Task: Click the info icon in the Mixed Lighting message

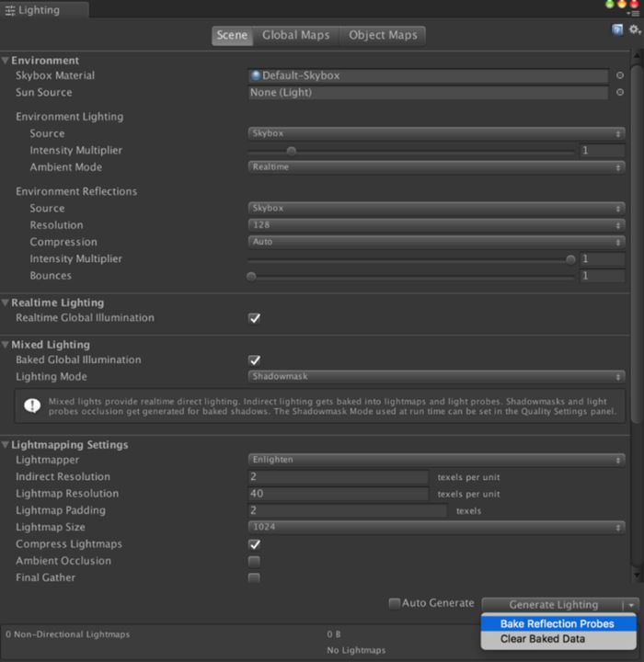Action: [x=32, y=405]
